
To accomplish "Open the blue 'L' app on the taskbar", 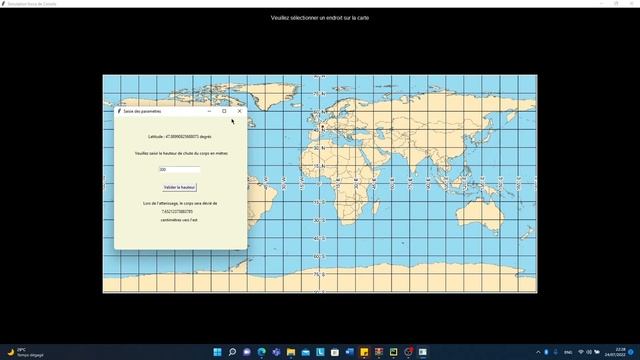I will [320, 352].
